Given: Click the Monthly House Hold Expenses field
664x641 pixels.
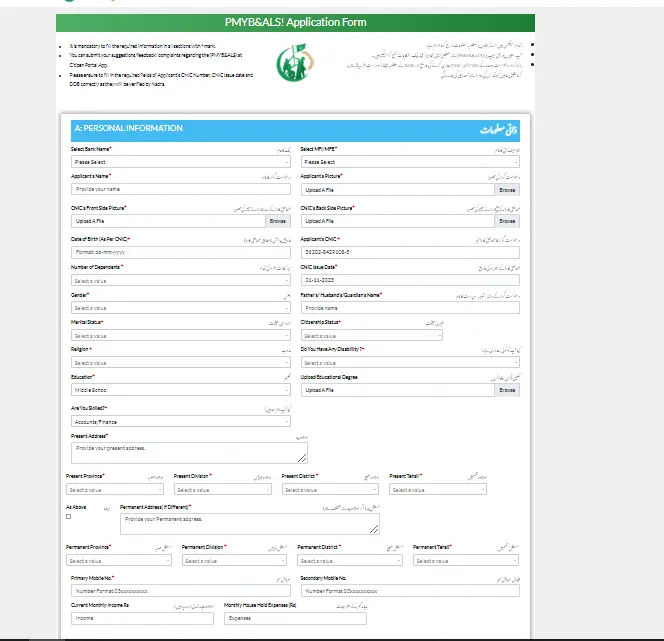Looking at the screenshot, I should pos(295,618).
